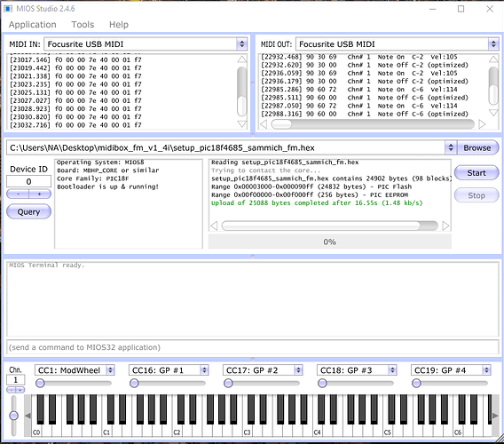Screen dimensions: 504x444
Task: Shift the piano keyboard left with arrow
Action: coord(28,416)
